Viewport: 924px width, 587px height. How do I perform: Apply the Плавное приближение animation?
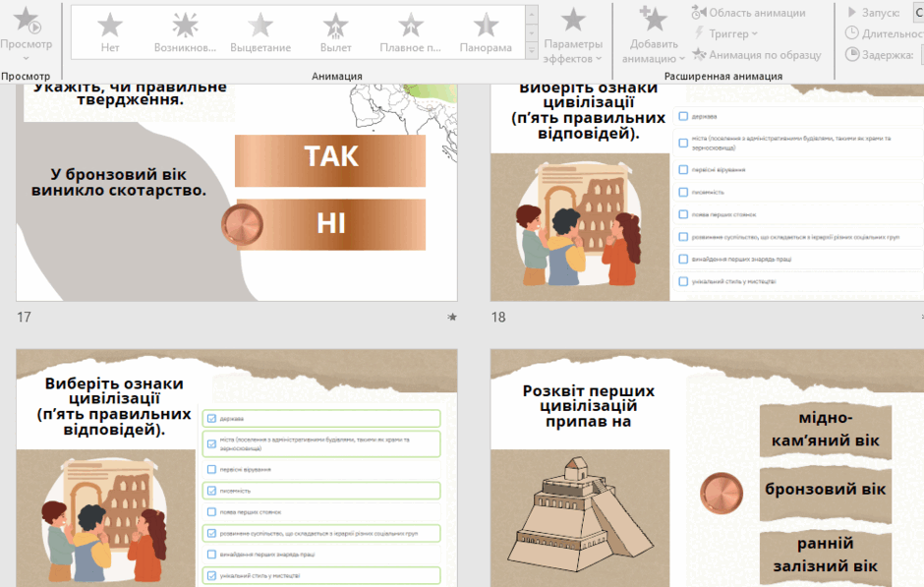point(411,32)
